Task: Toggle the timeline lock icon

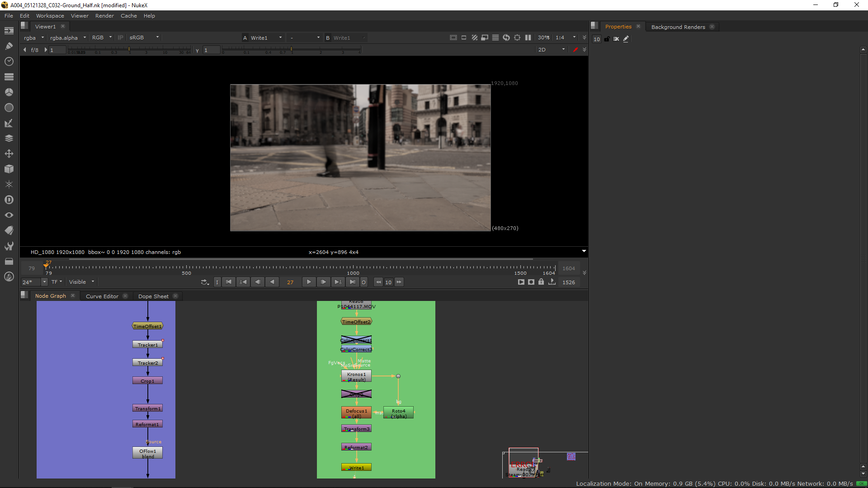Action: (541, 282)
